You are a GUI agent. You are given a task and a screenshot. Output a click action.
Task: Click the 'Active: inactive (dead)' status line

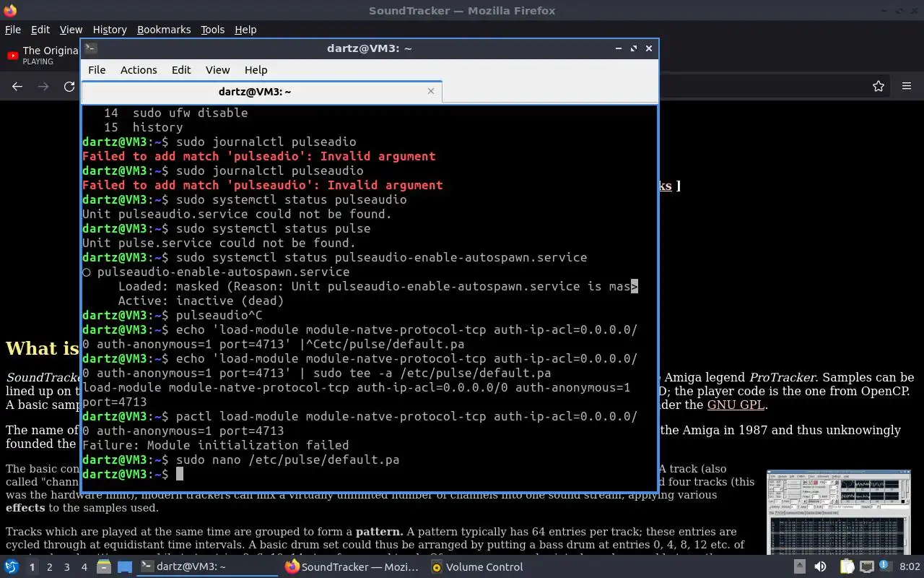pos(201,301)
